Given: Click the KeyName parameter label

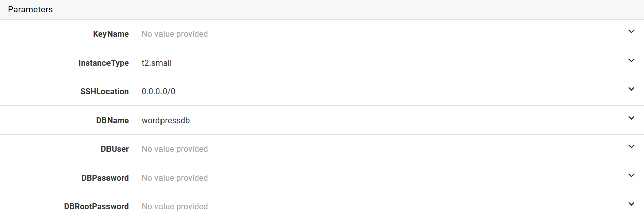Looking at the screenshot, I should (x=111, y=34).
